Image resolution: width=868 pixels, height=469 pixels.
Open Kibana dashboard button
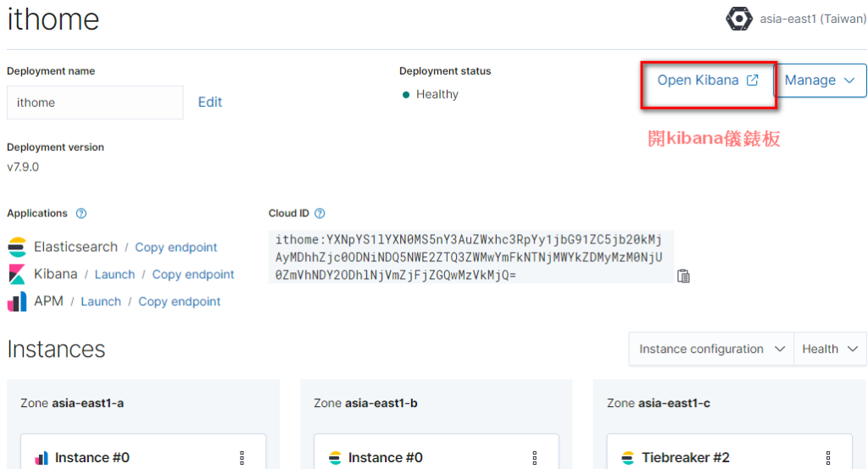tap(708, 81)
